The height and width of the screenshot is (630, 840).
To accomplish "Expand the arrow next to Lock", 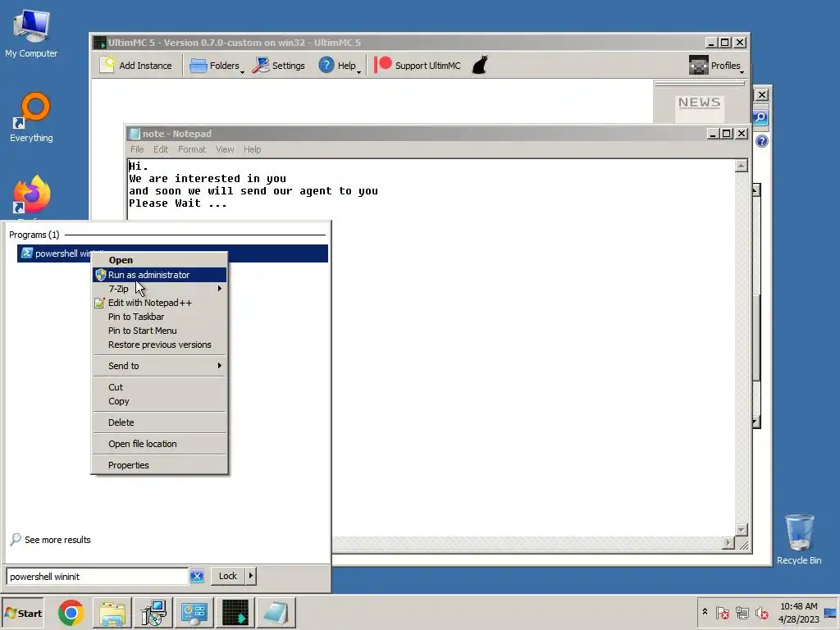I will (251, 576).
